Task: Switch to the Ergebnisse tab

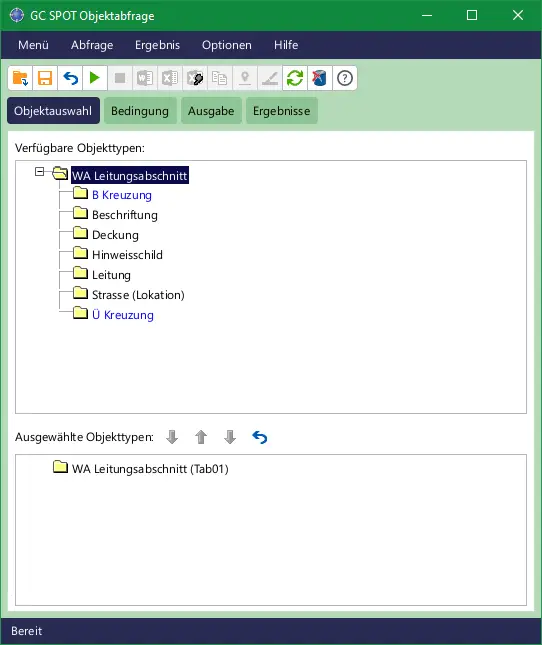Action: click(282, 111)
